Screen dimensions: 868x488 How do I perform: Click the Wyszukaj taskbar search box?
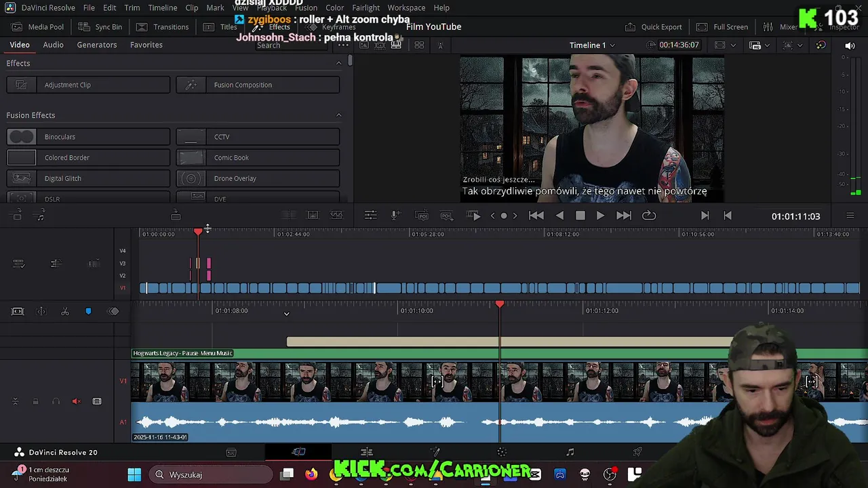210,474
